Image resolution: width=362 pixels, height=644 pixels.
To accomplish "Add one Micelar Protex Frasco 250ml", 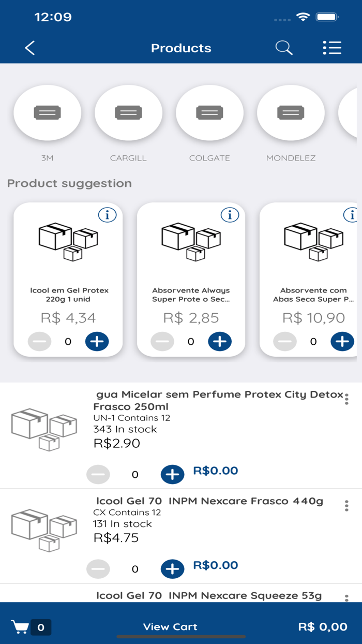I will (172, 474).
